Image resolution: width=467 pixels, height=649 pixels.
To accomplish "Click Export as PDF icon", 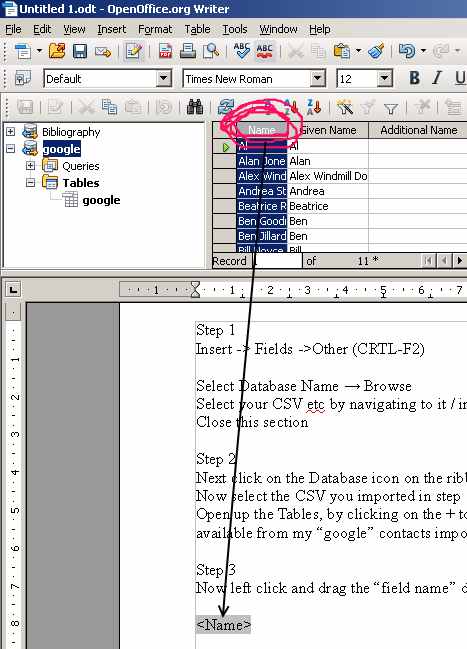I will [165, 51].
